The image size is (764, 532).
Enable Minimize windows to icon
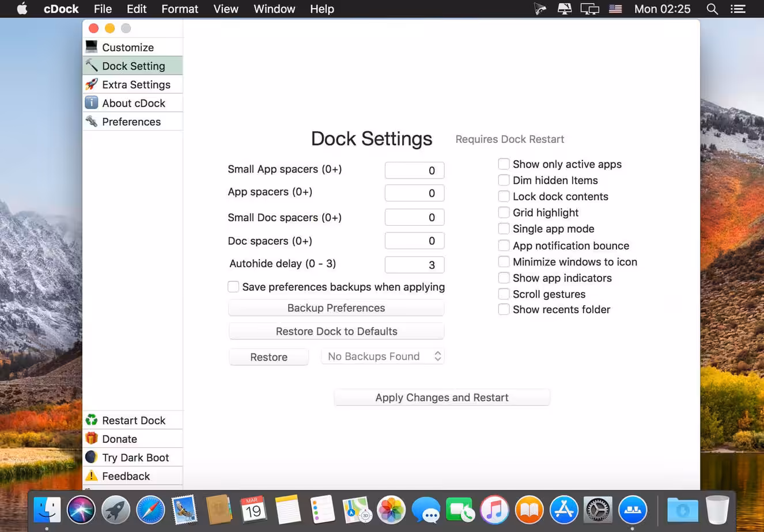point(504,262)
